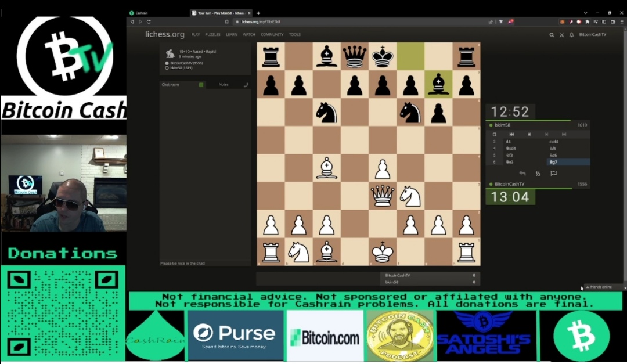Open the notifications bell

click(571, 35)
